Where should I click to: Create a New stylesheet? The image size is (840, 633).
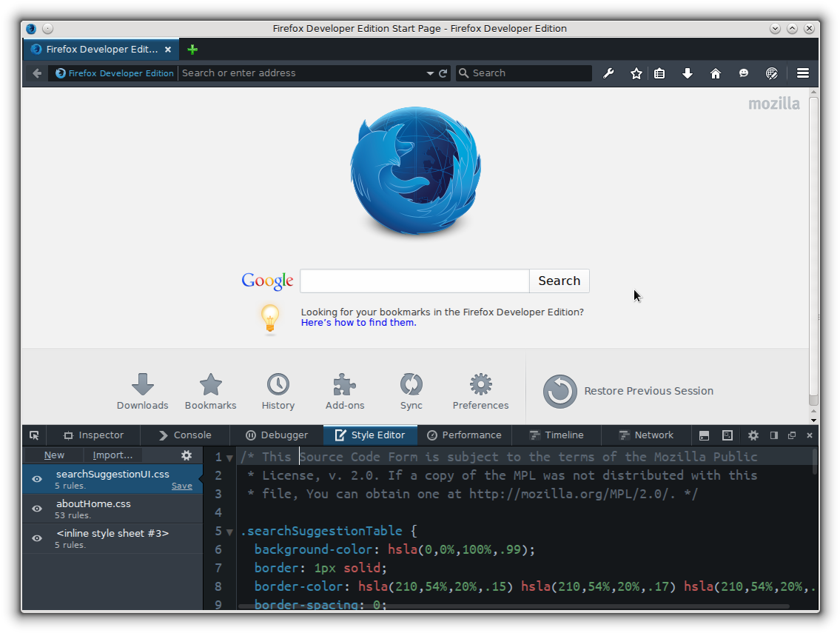[x=54, y=455]
